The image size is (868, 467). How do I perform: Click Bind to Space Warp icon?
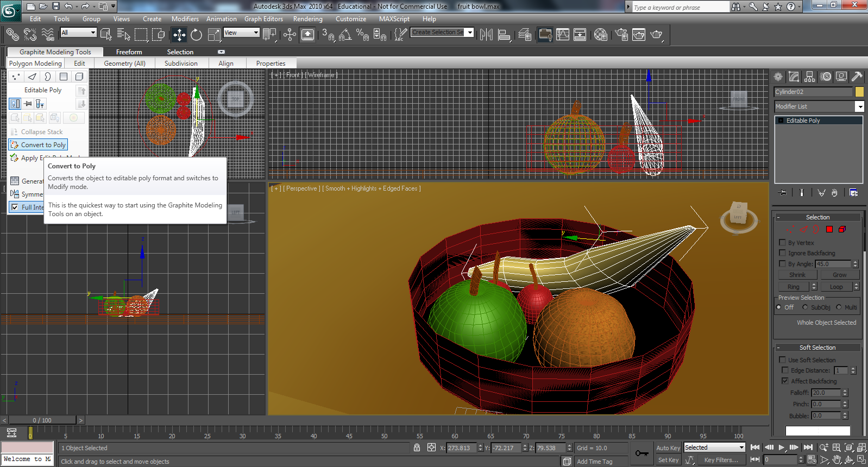(48, 35)
